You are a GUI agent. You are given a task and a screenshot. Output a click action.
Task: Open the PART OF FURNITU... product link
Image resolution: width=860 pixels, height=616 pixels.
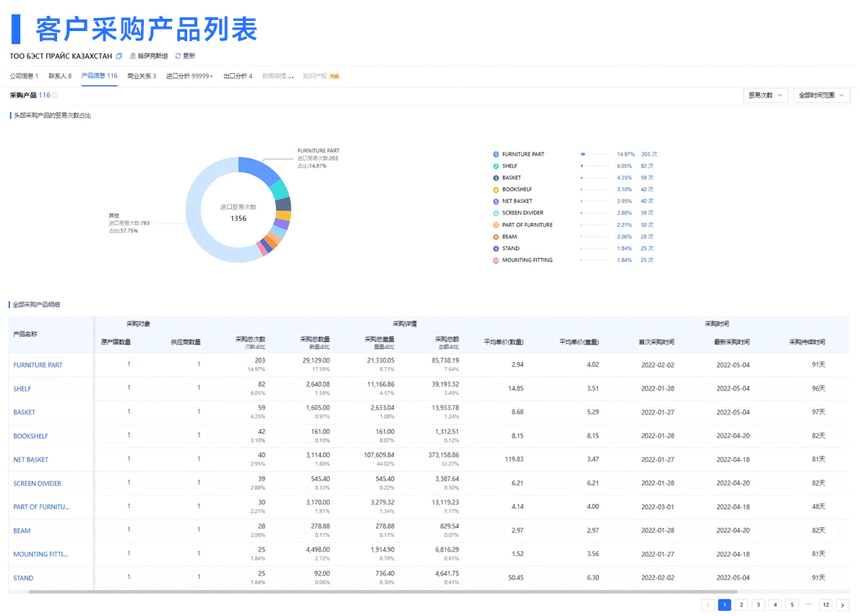click(x=42, y=508)
